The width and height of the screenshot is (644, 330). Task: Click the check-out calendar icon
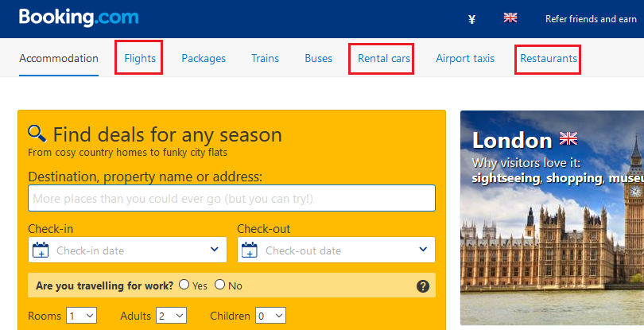pyautogui.click(x=250, y=250)
